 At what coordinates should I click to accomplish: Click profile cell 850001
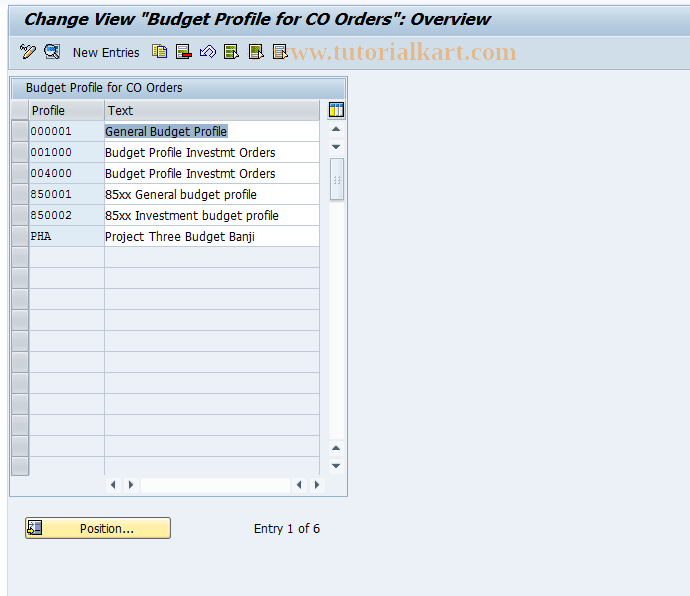tap(66, 194)
